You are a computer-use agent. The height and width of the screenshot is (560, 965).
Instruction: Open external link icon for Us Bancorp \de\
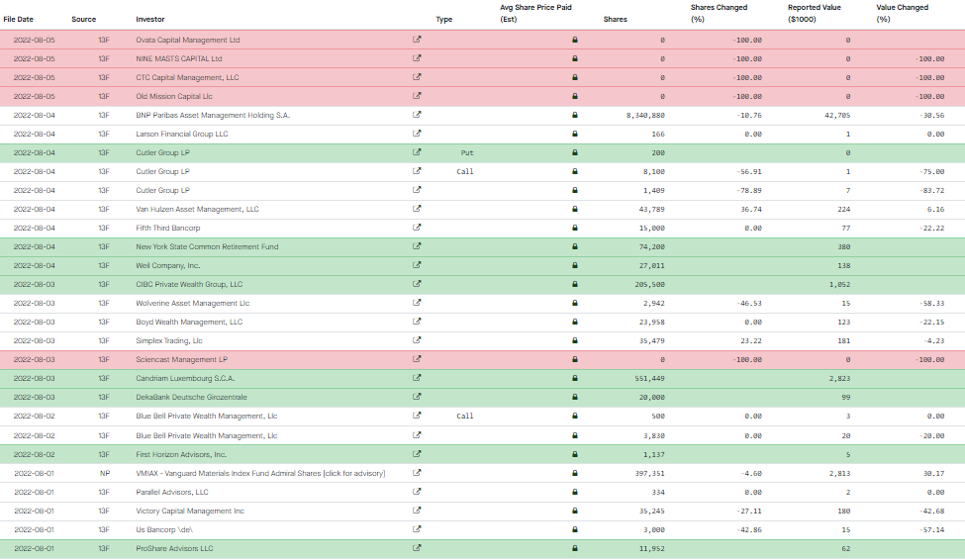tap(417, 529)
